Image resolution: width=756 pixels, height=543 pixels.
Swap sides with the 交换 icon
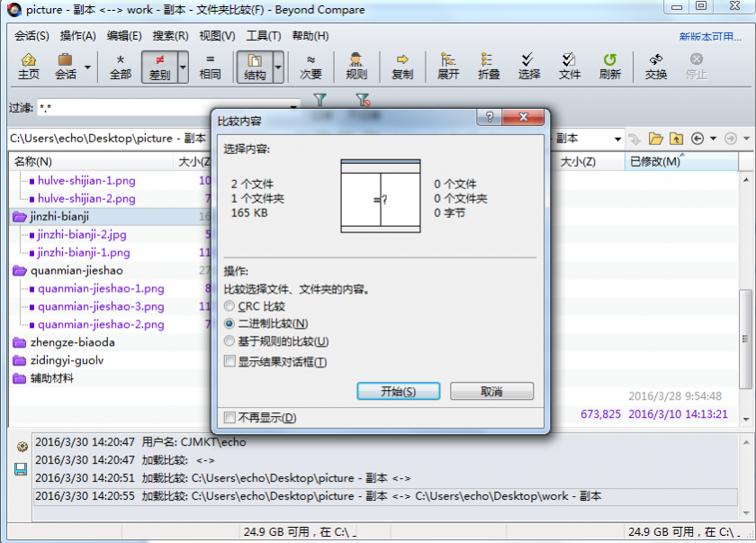[655, 68]
